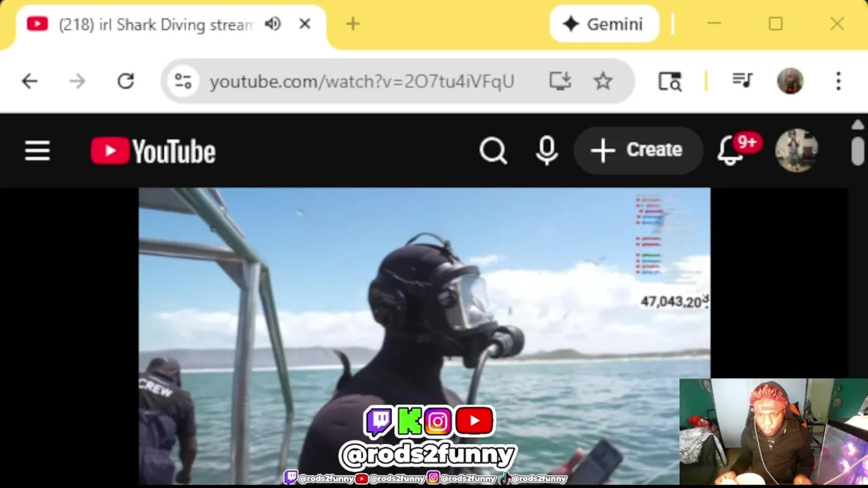Open YouTube guide hamburger menu

37,150
